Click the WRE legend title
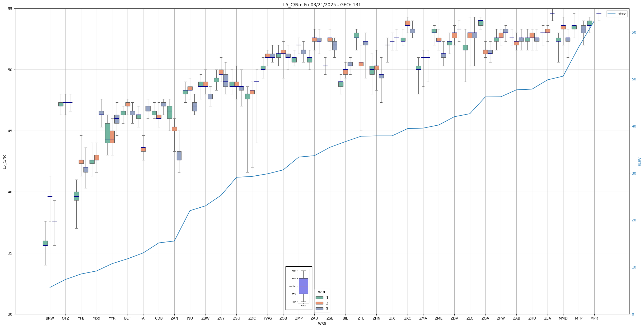 (x=322, y=292)
